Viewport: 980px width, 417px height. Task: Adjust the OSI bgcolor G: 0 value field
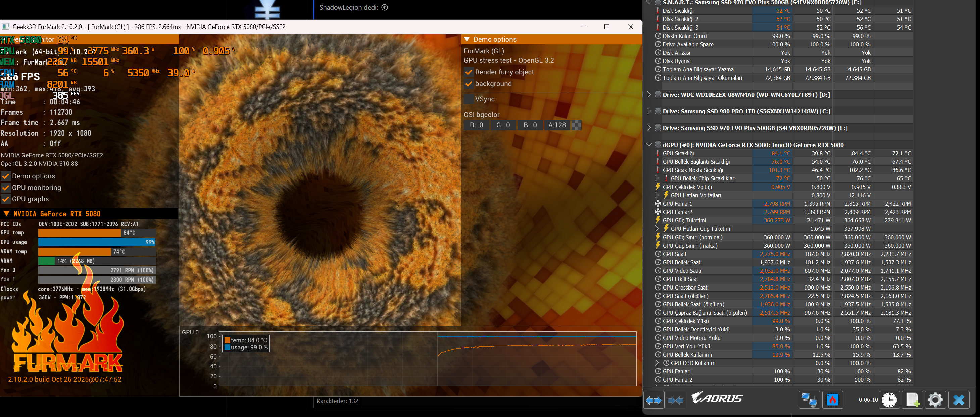coord(503,125)
